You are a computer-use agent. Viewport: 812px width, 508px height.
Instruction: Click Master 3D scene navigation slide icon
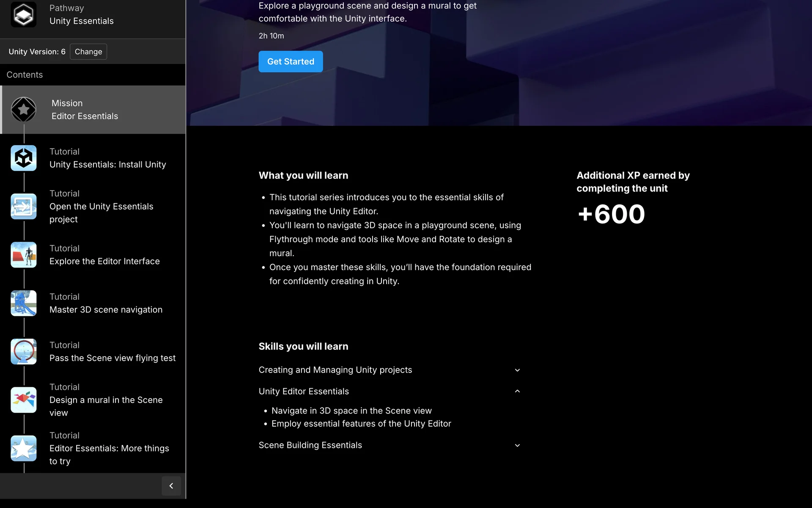(x=24, y=303)
